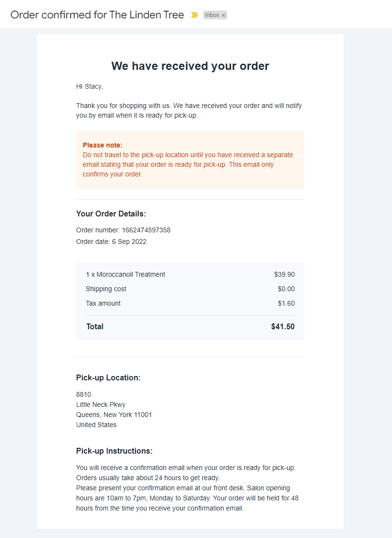Click the Your Order Details heading
Screen dimensions: 392x538
pos(111,214)
